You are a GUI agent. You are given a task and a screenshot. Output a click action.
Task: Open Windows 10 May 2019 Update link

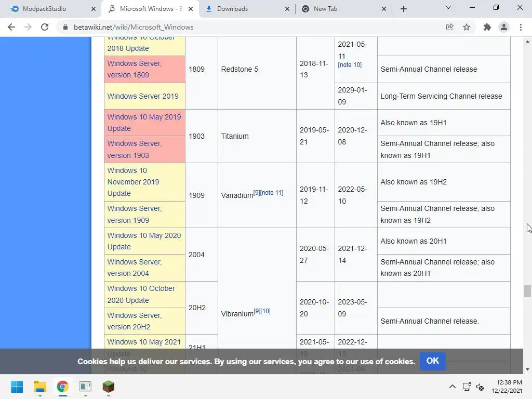(144, 123)
